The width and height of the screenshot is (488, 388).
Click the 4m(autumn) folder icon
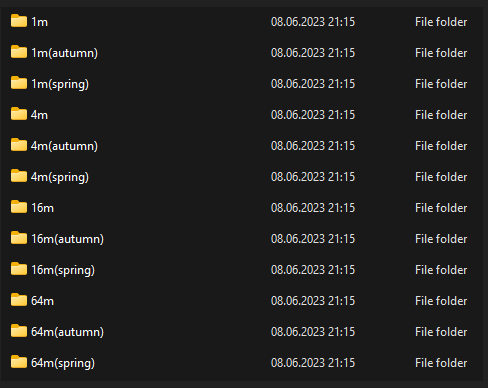coord(19,145)
